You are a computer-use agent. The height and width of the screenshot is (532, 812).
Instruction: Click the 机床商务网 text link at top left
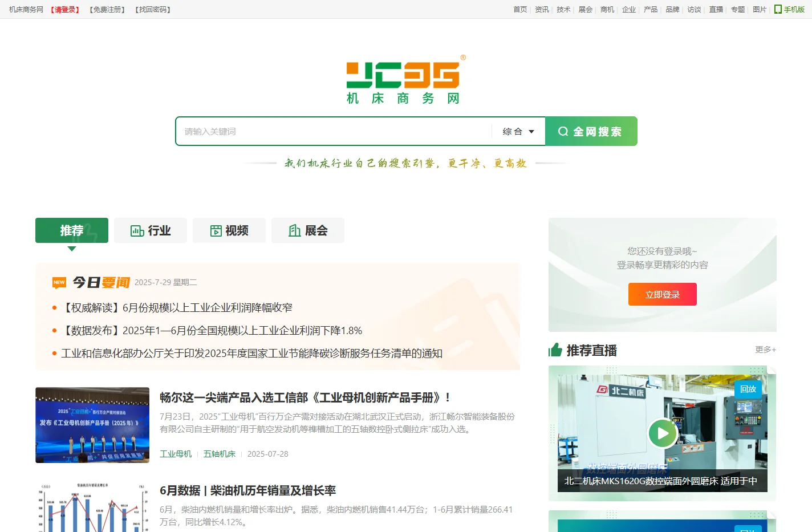point(26,10)
